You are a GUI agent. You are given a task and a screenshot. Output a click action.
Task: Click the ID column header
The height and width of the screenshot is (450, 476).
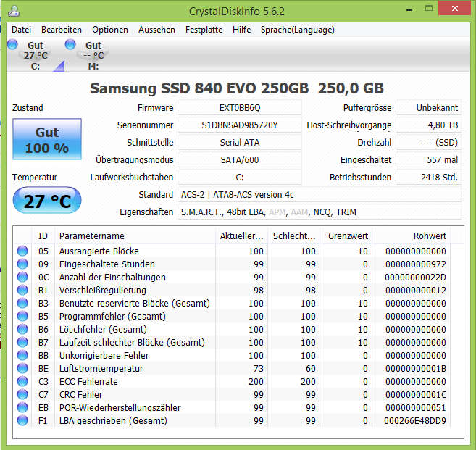43,236
